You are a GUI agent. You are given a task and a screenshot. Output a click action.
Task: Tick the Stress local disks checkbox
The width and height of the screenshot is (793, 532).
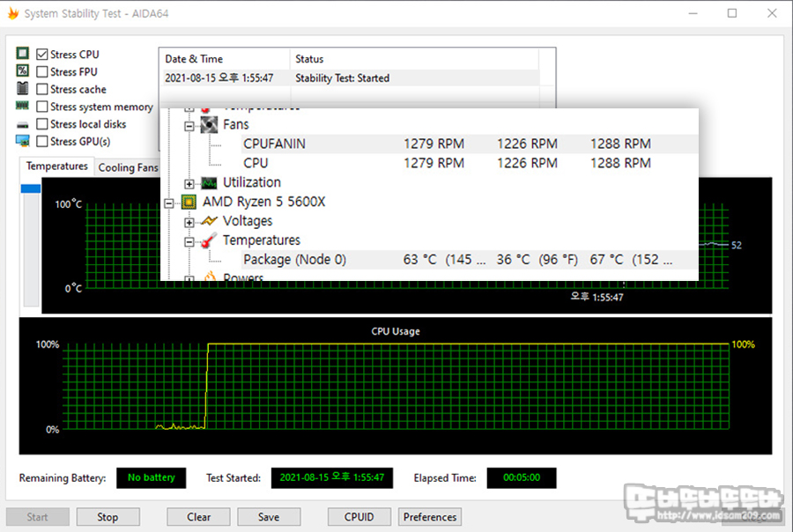(42, 124)
